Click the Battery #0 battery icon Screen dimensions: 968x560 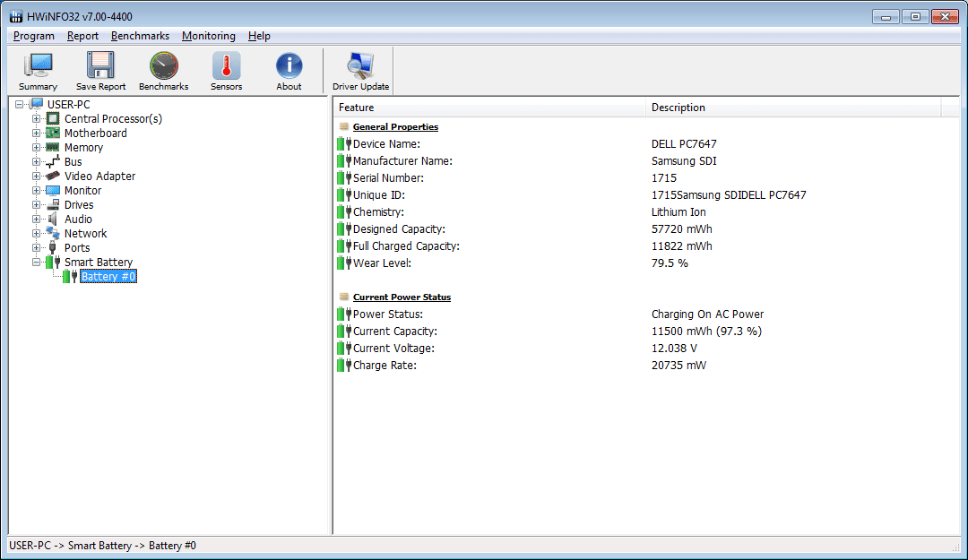tap(70, 277)
